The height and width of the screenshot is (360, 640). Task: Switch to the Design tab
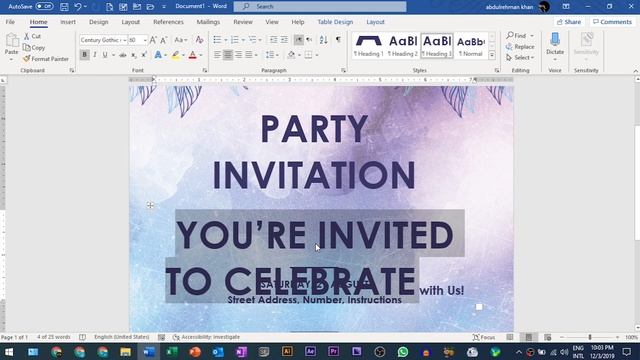pos(99,22)
